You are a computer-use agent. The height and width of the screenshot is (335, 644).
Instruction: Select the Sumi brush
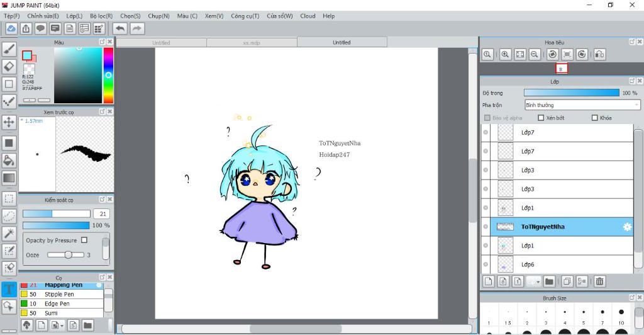62,313
